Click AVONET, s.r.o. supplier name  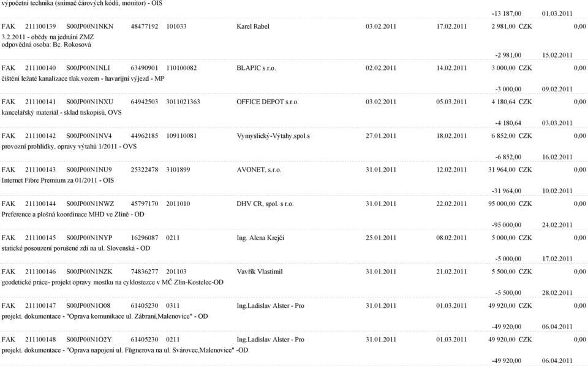[x=258, y=170]
